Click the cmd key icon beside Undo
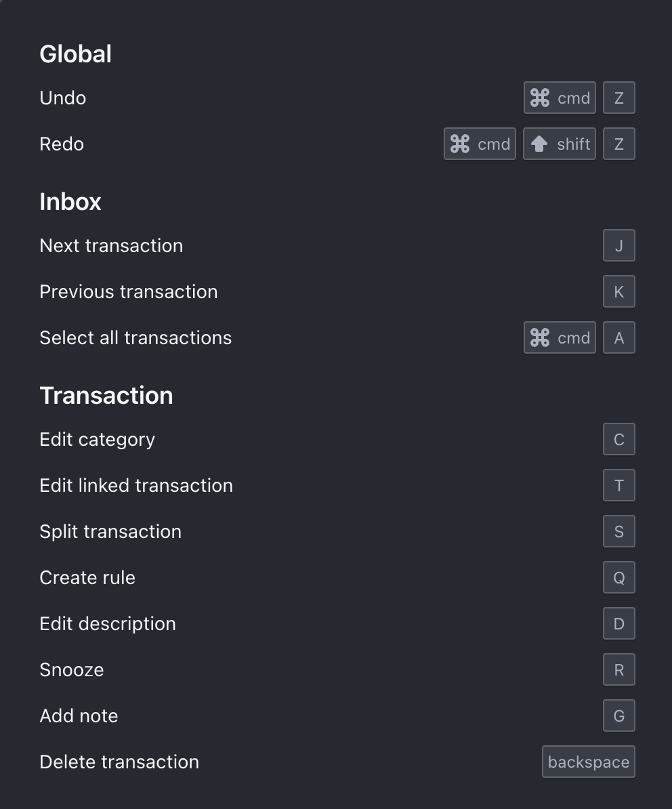The width and height of the screenshot is (672, 809). click(x=560, y=98)
